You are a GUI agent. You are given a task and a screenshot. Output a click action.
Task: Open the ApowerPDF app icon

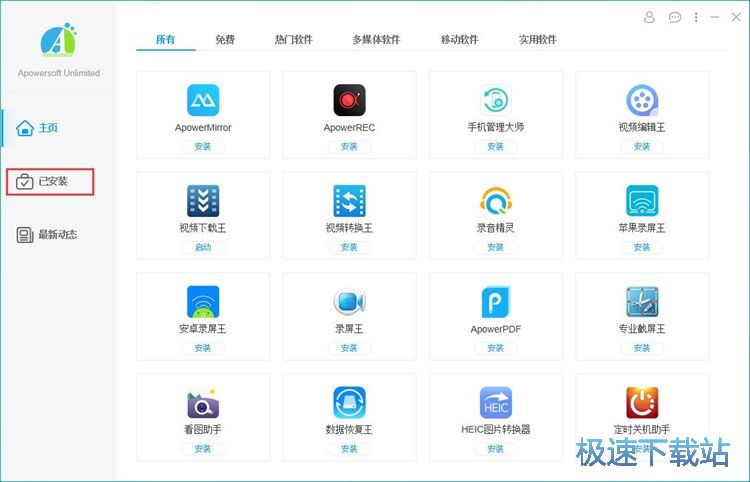coord(496,302)
